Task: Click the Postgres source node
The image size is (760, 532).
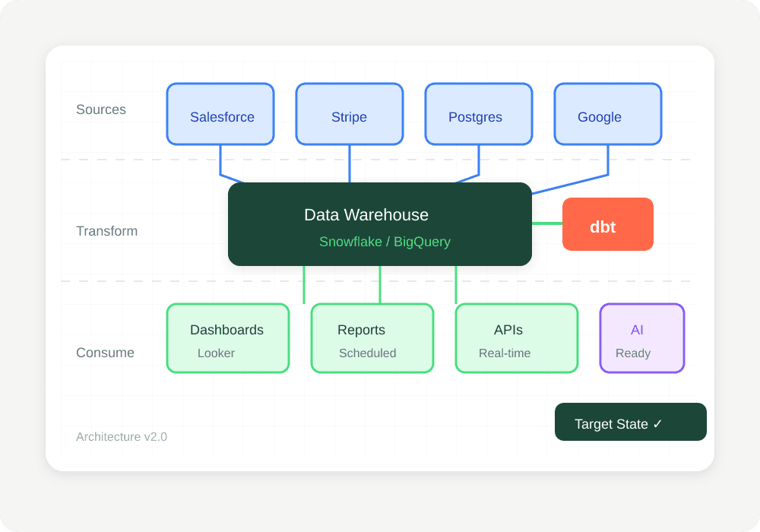Action: (479, 114)
